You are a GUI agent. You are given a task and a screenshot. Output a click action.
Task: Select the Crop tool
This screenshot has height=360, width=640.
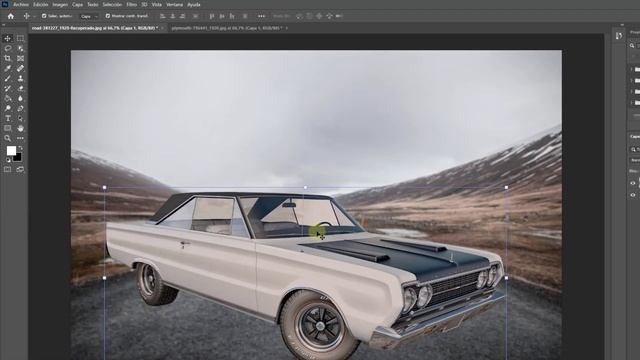tap(7, 58)
